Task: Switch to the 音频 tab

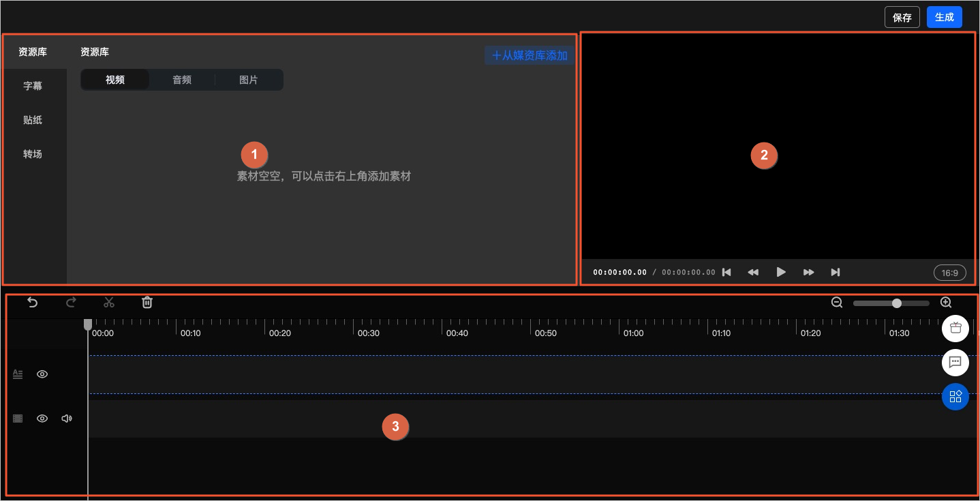Action: [x=182, y=80]
